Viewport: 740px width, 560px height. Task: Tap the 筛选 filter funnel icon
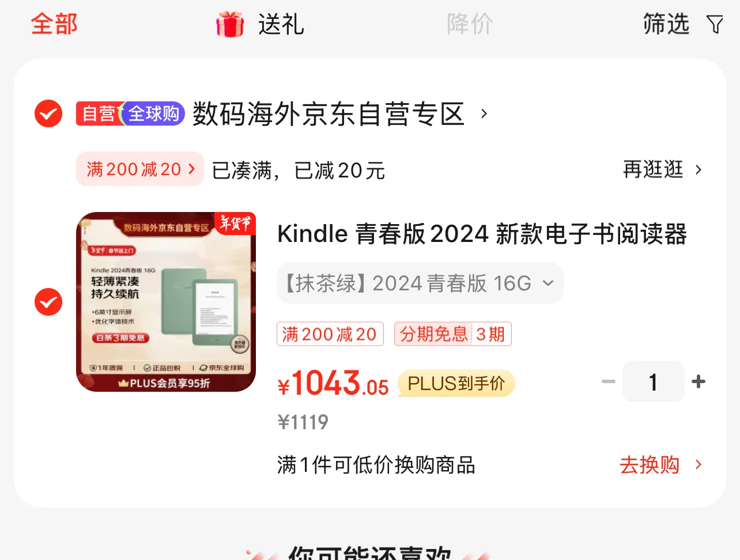click(715, 24)
